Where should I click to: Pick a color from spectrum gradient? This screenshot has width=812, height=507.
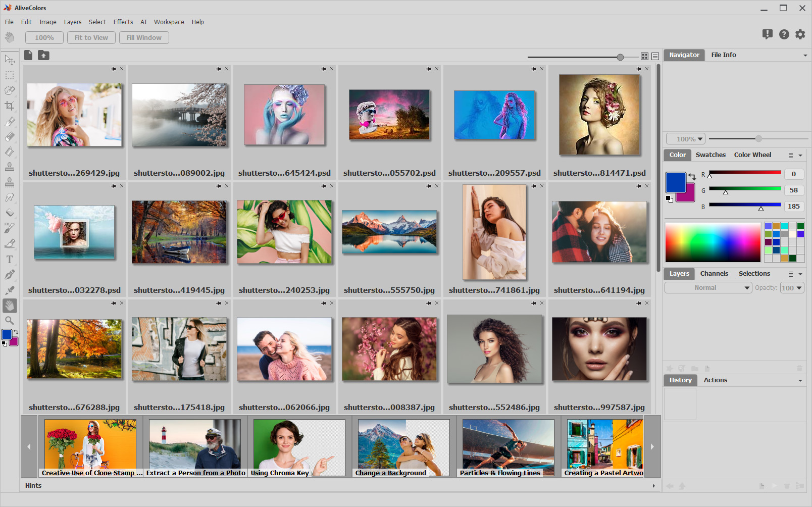(713, 242)
